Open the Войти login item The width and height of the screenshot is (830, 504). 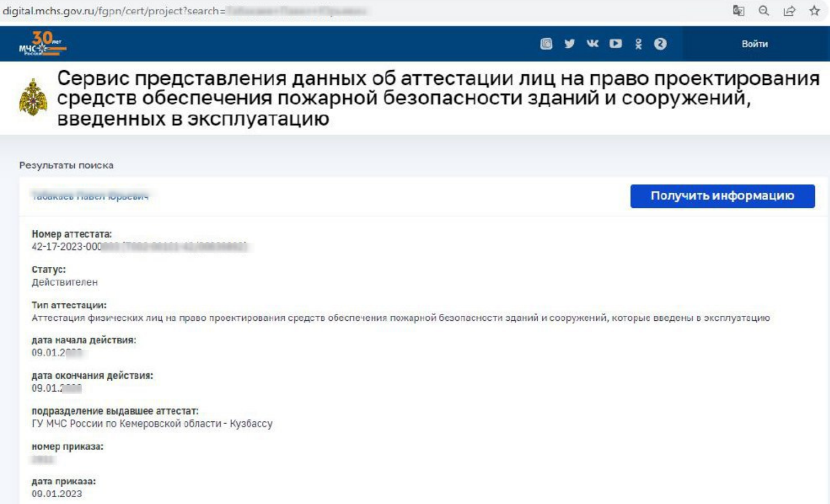(755, 44)
